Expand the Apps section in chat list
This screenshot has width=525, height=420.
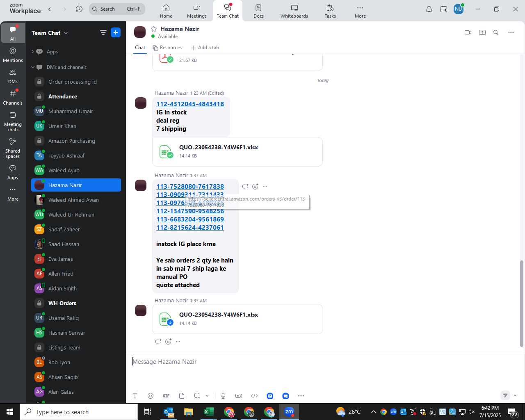pos(33,52)
